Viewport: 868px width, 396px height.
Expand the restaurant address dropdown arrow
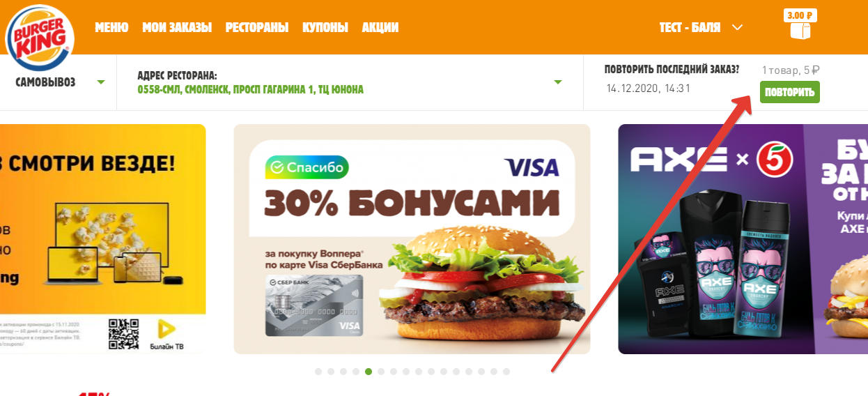(x=557, y=82)
